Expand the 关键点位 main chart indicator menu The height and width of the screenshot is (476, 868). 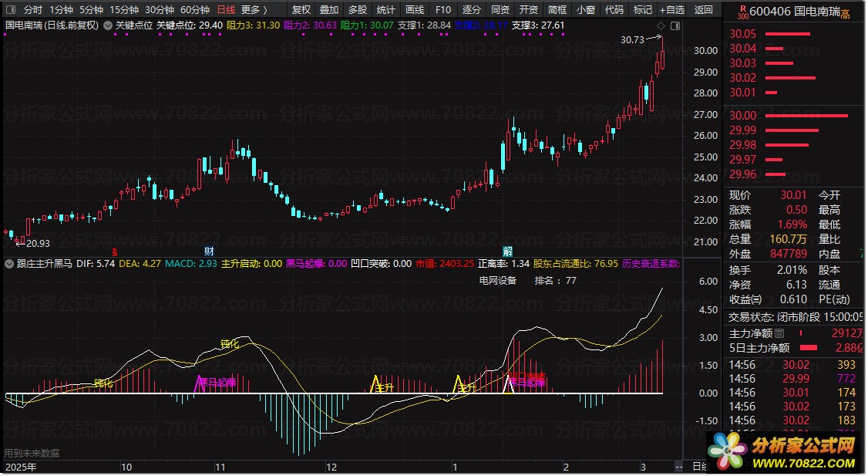[x=107, y=25]
